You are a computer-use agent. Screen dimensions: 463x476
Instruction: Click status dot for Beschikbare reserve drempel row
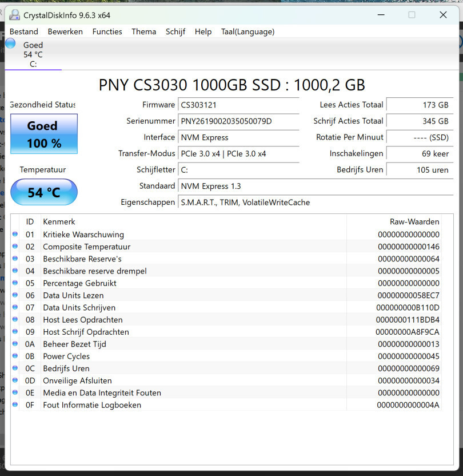coord(15,271)
